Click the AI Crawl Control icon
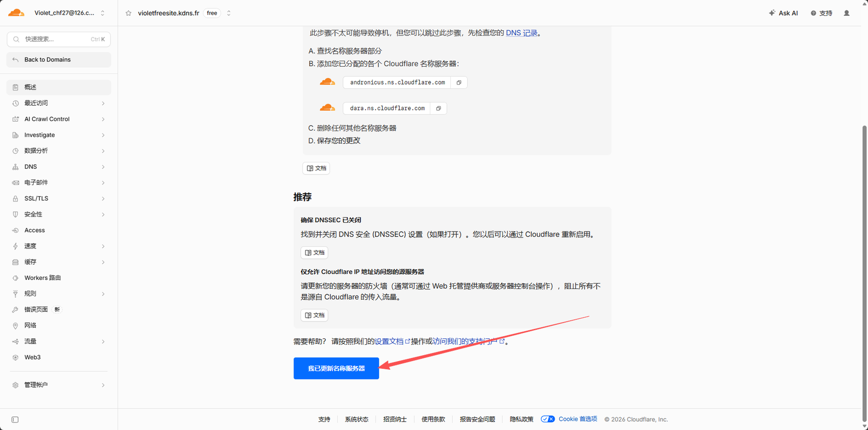The image size is (868, 430). point(15,119)
